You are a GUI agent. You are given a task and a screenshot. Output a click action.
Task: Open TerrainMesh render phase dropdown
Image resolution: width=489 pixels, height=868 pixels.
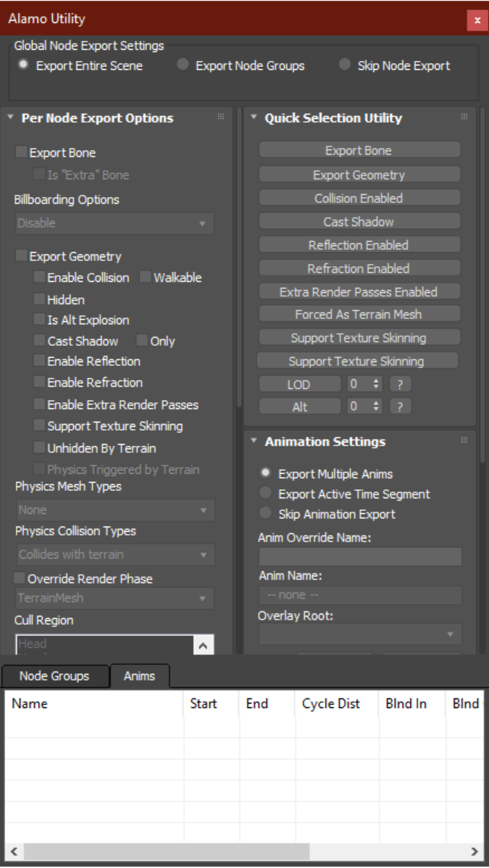114,598
